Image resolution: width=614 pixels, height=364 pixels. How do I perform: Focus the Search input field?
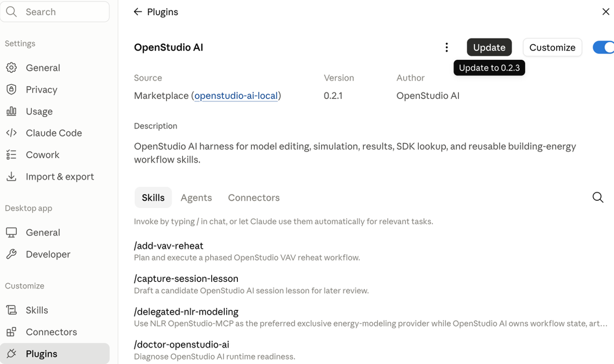[x=55, y=12]
